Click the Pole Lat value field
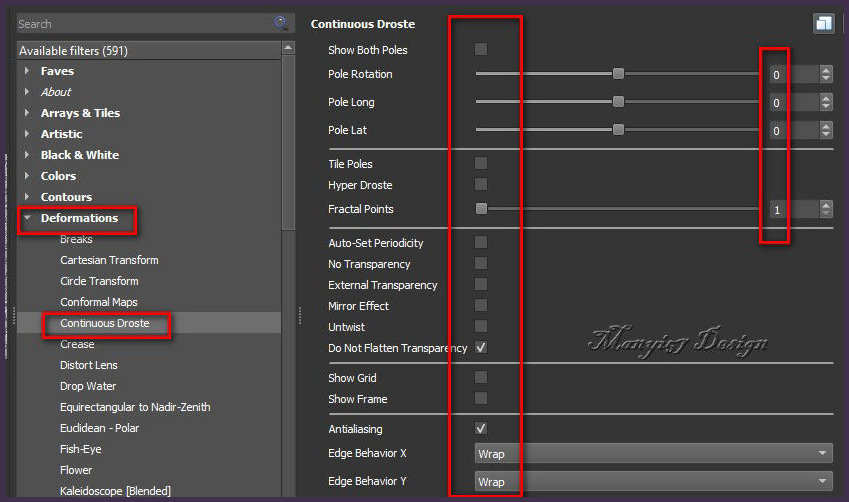This screenshot has height=502, width=849. pyautogui.click(x=790, y=130)
